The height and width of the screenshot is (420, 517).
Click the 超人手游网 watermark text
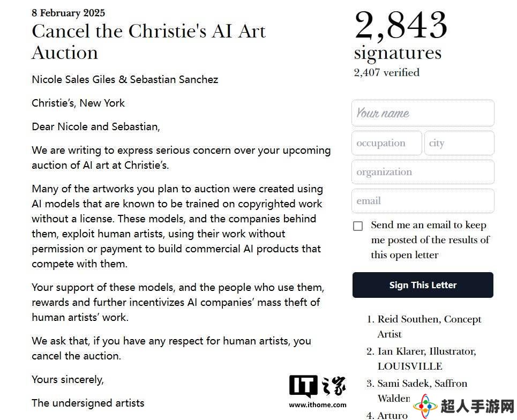[477, 406]
